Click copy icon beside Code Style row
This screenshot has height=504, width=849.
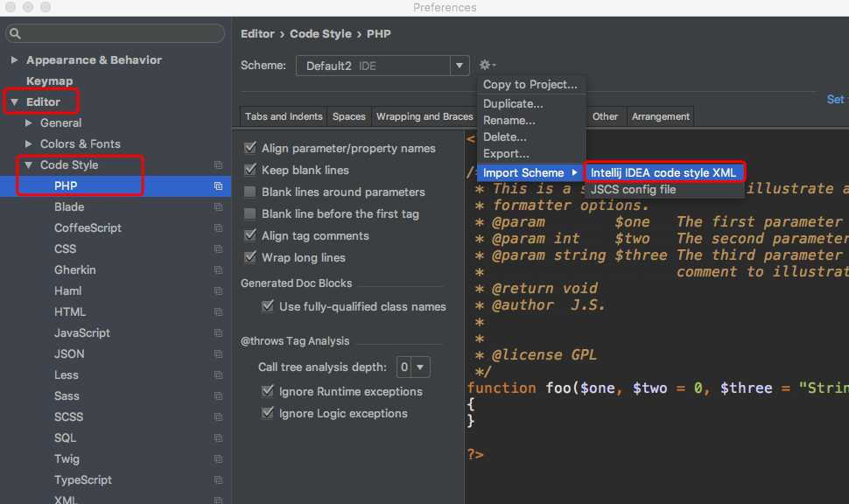(x=218, y=164)
